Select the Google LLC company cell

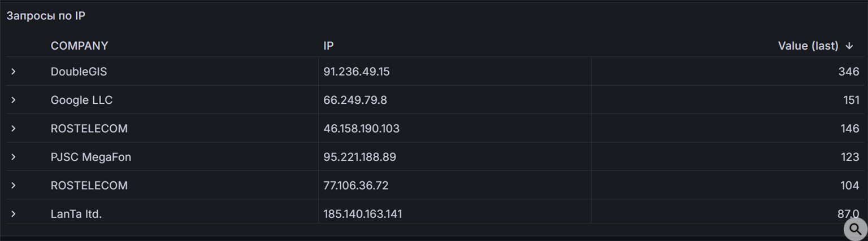coord(81,100)
